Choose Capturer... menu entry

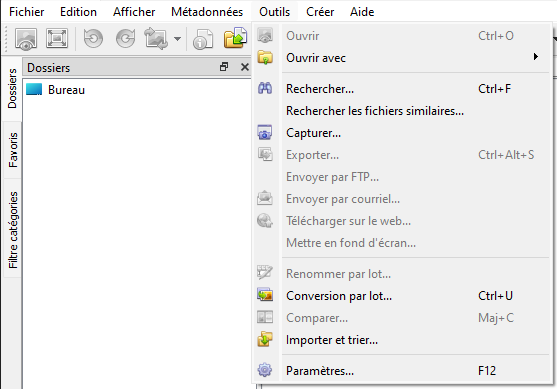(402, 133)
